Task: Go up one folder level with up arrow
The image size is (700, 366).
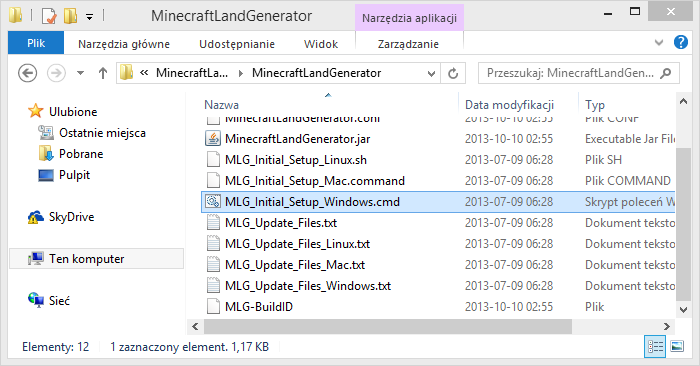Action: click(103, 73)
